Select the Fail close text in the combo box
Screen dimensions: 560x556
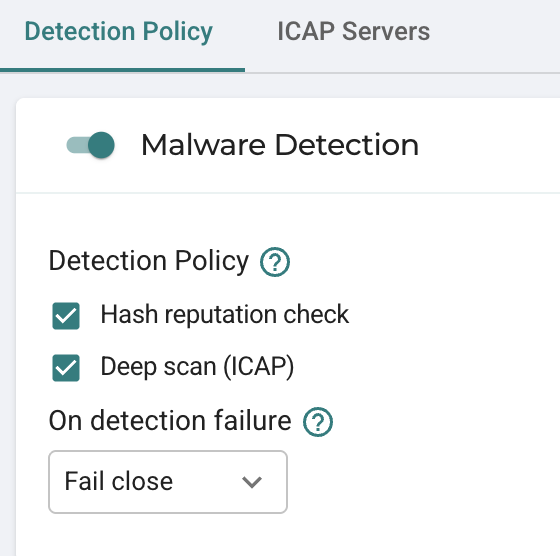coord(119,481)
